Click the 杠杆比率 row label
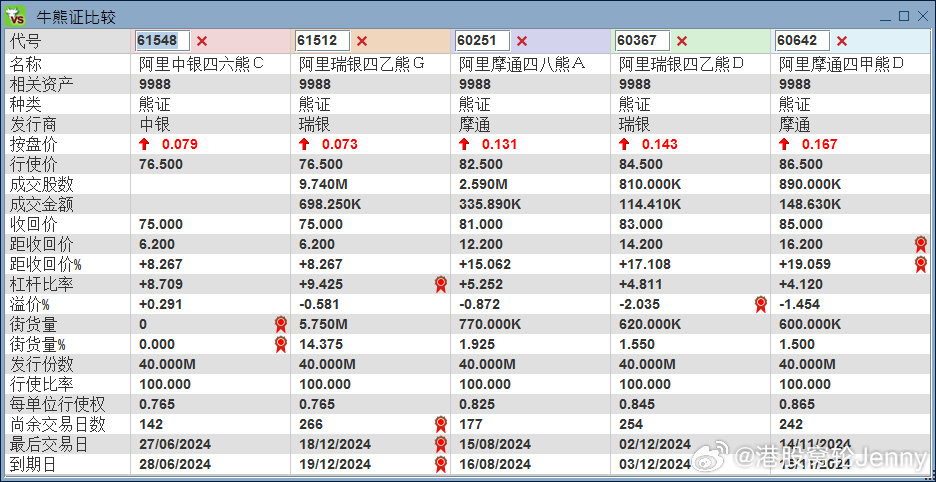 (x=42, y=284)
